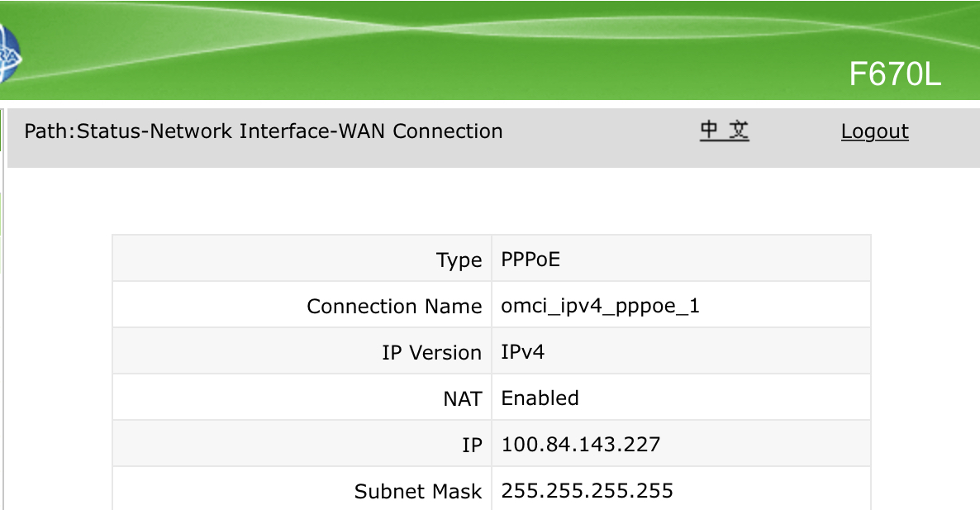Viewport: 980px width, 510px height.
Task: Click the IPv4 value cell
Action: click(x=681, y=352)
